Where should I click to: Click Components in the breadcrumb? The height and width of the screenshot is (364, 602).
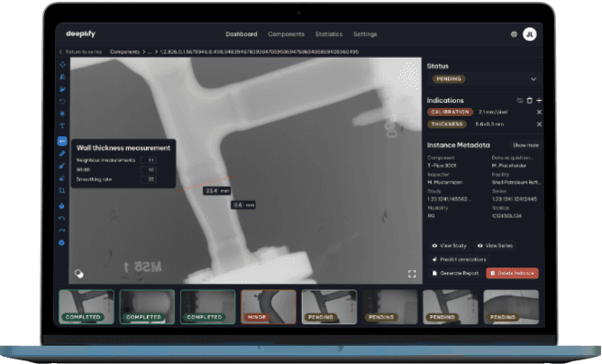(x=124, y=52)
